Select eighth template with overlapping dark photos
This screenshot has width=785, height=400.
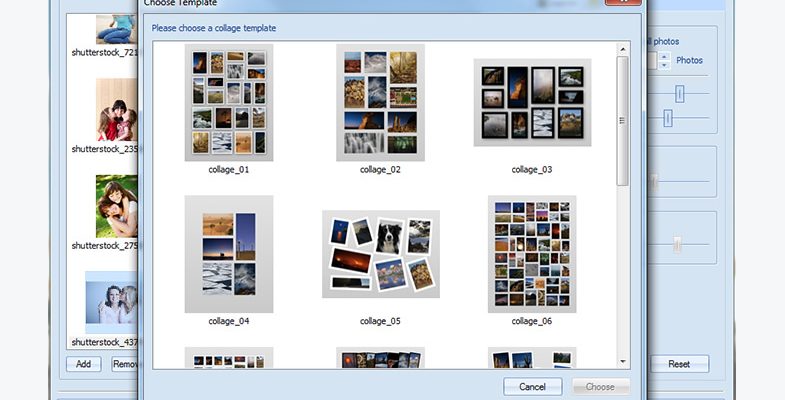[x=380, y=358]
